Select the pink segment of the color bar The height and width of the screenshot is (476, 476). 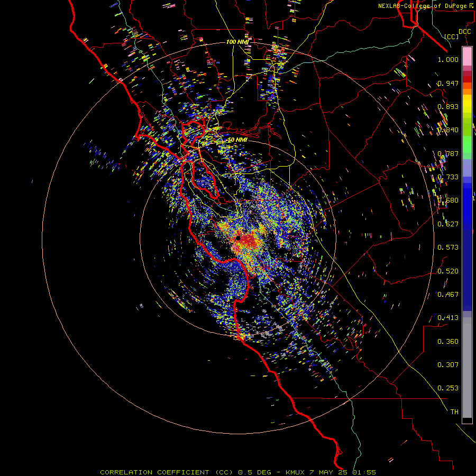(x=467, y=57)
